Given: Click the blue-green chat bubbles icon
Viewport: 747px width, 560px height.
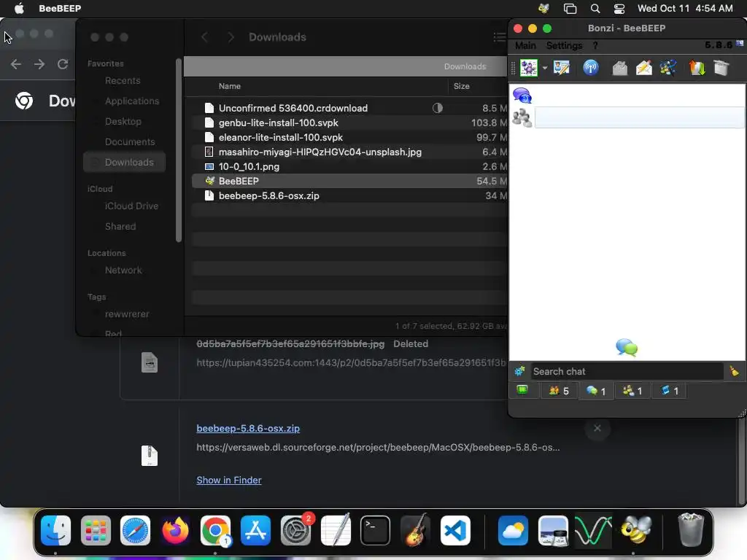Looking at the screenshot, I should [627, 348].
